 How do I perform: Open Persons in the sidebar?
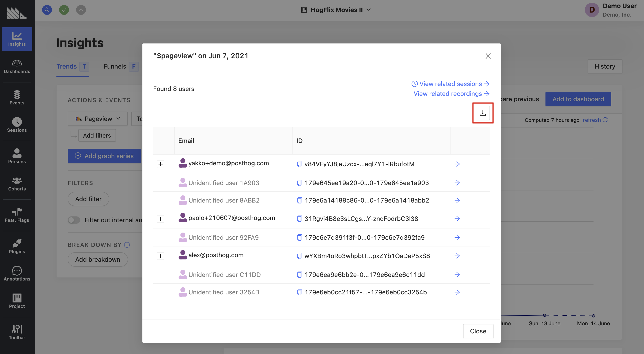point(17,156)
